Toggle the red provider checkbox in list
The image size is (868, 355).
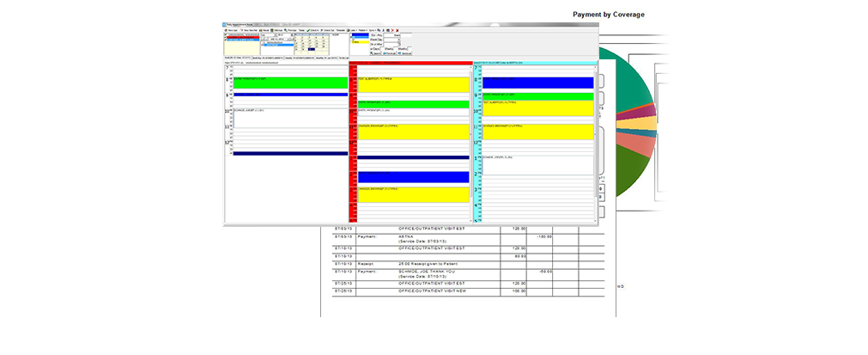click(226, 37)
